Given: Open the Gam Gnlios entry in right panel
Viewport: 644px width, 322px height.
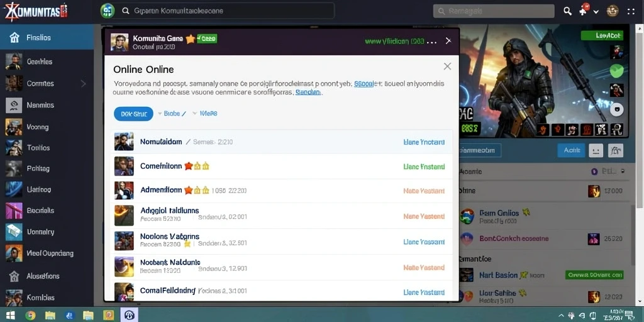Looking at the screenshot, I should point(545,216).
